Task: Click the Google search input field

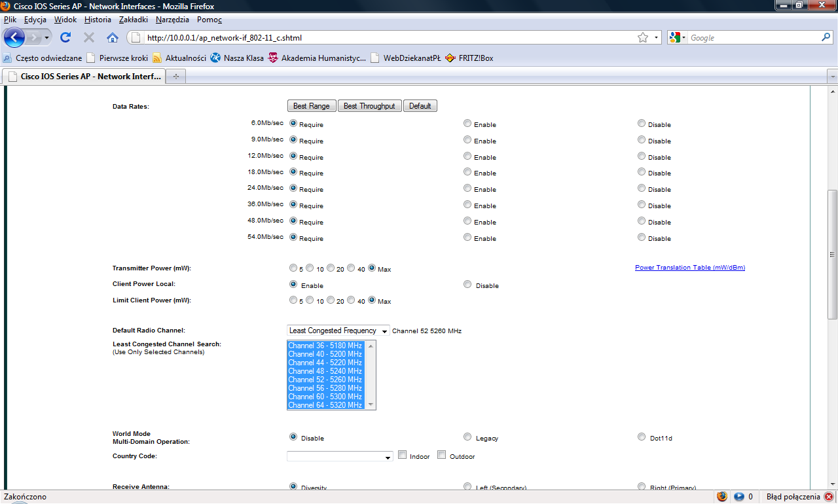Action: point(754,38)
